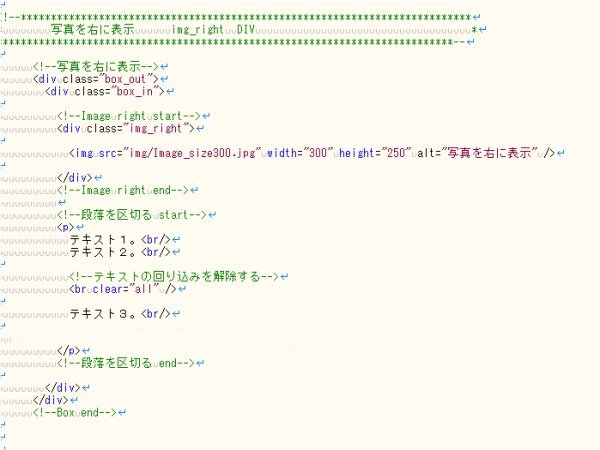Click the テキストの回り込みを解除する comment
This screenshot has width=600, height=450.
pyautogui.click(x=174, y=276)
